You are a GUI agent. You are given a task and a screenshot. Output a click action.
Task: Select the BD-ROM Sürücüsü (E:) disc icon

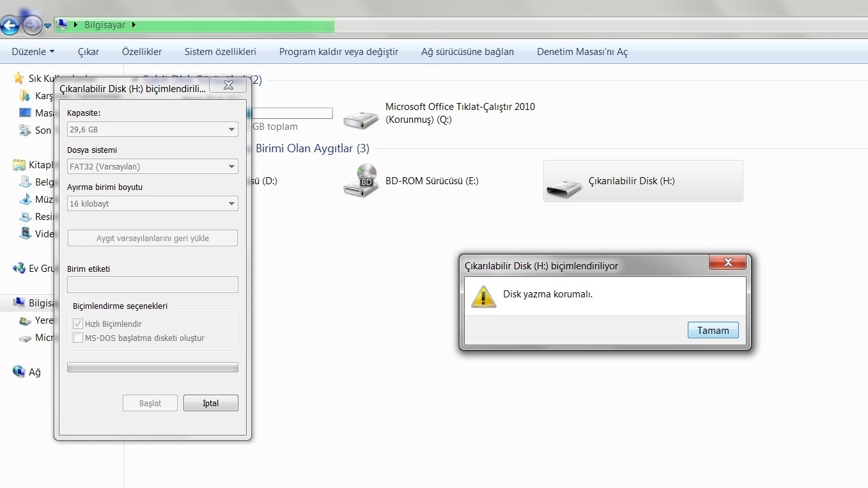[361, 180]
